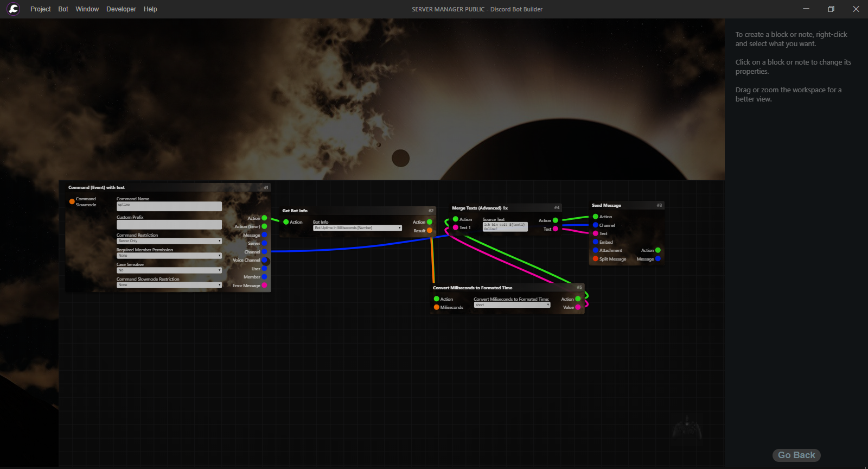
Task: Click the blue Voice Channel output port
Action: [265, 261]
